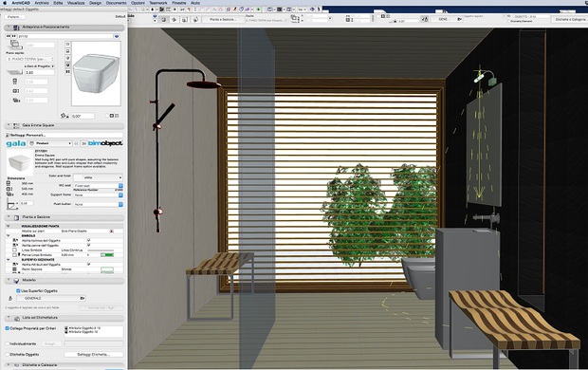Click the toilet 3D preview image
588x370 pixels.
97,74
